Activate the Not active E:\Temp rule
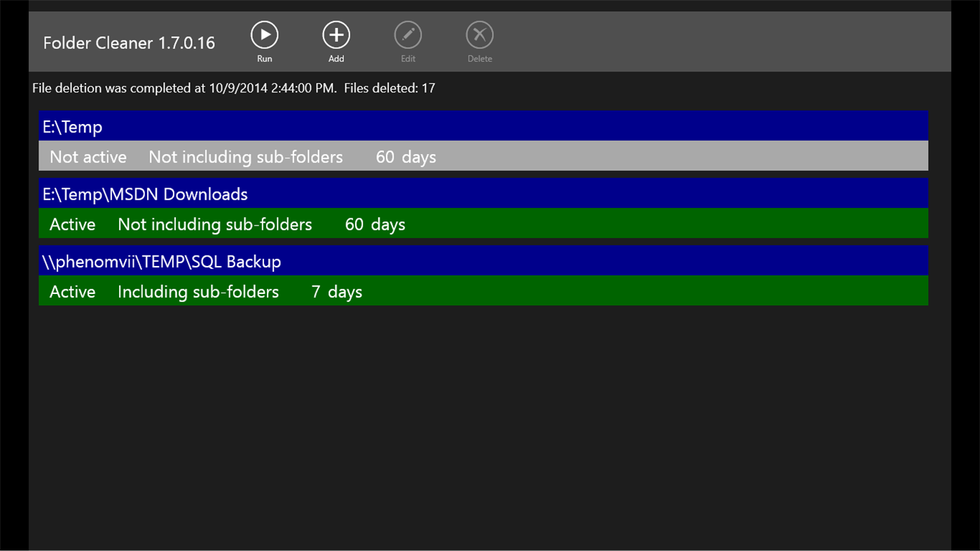Viewport: 980px width, 551px height. (88, 157)
